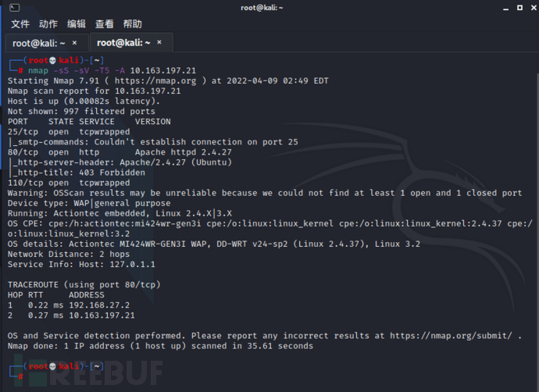The height and width of the screenshot is (392, 539).
Task: Maximize the terminal window
Action: pos(519,8)
